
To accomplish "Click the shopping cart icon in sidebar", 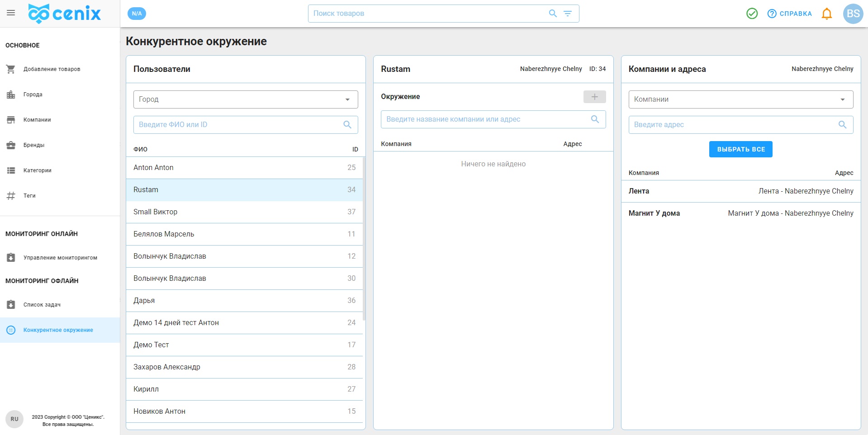I will tap(11, 69).
